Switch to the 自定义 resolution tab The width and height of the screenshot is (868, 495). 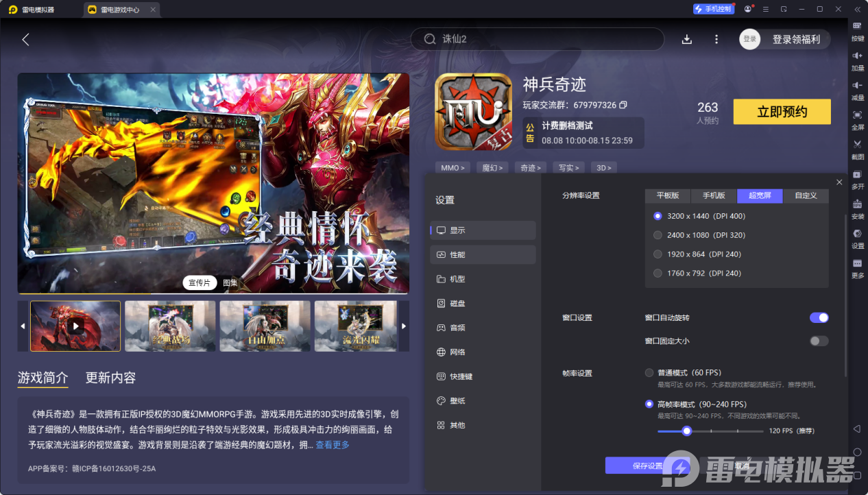pos(806,195)
